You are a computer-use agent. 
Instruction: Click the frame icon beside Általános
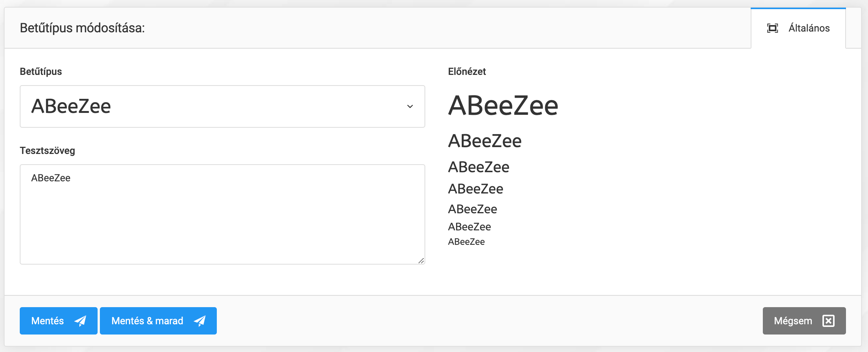pyautogui.click(x=772, y=28)
